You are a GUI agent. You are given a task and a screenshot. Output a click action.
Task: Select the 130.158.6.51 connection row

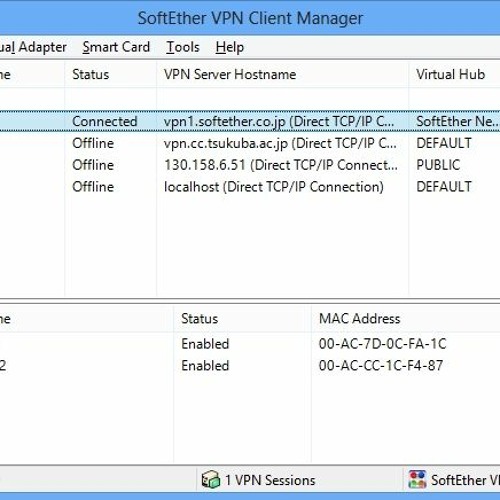[250, 165]
